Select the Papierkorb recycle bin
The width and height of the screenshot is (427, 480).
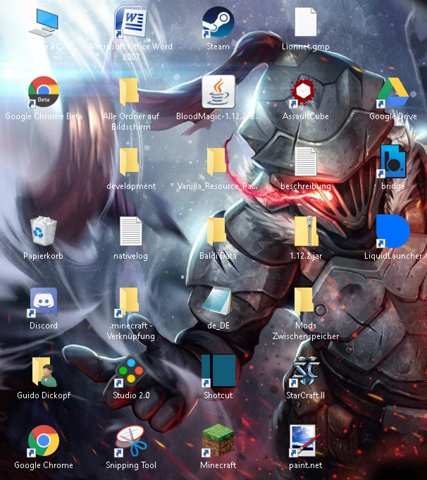43,231
